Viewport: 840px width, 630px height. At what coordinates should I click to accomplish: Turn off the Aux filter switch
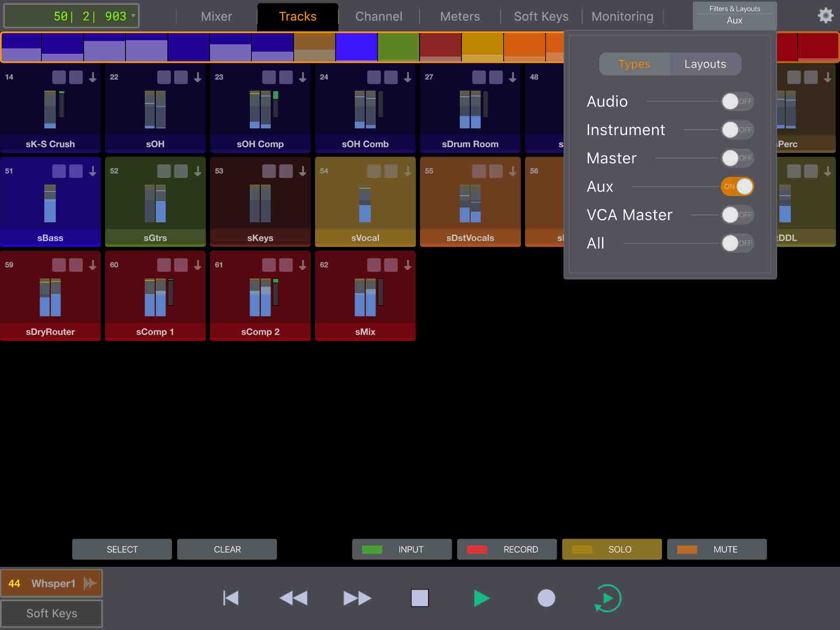tap(737, 187)
